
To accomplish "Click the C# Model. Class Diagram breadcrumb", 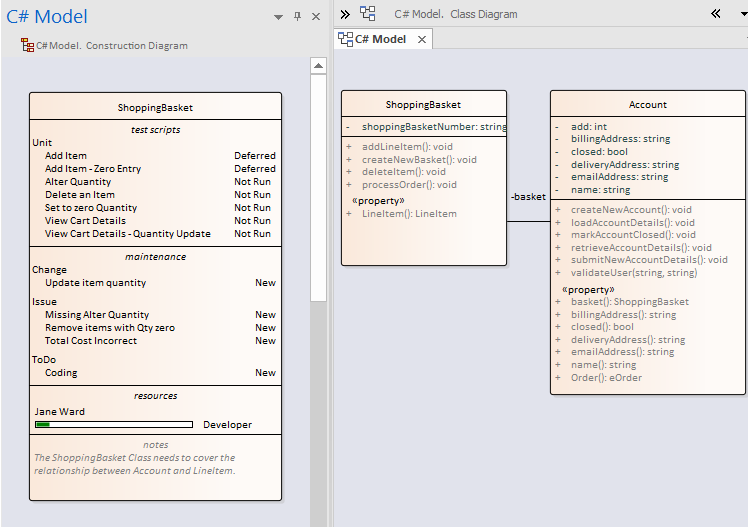I will pos(456,14).
